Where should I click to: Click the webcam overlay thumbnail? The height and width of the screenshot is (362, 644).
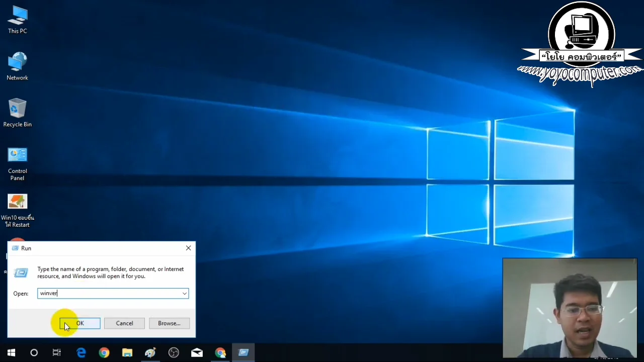click(x=570, y=308)
